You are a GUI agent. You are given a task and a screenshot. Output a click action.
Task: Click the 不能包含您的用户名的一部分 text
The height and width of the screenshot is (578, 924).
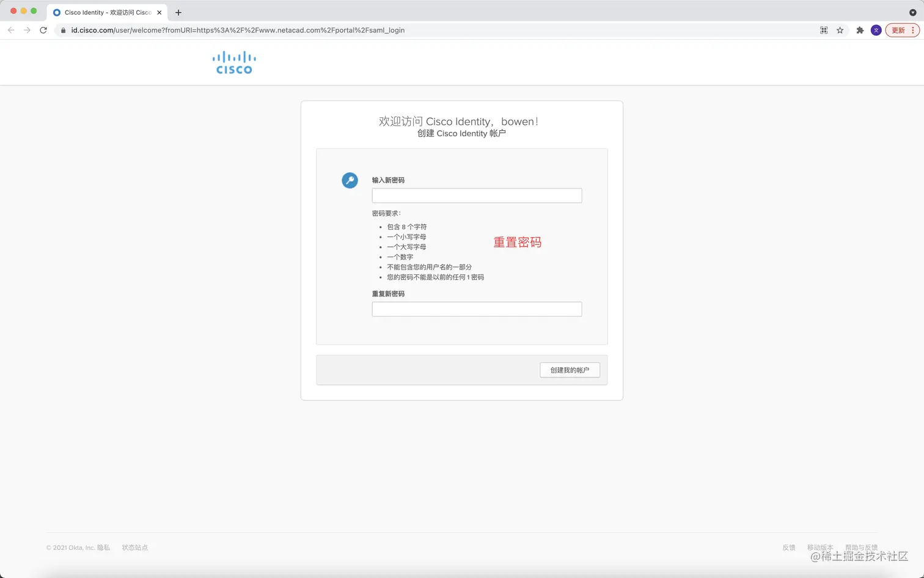tap(430, 267)
